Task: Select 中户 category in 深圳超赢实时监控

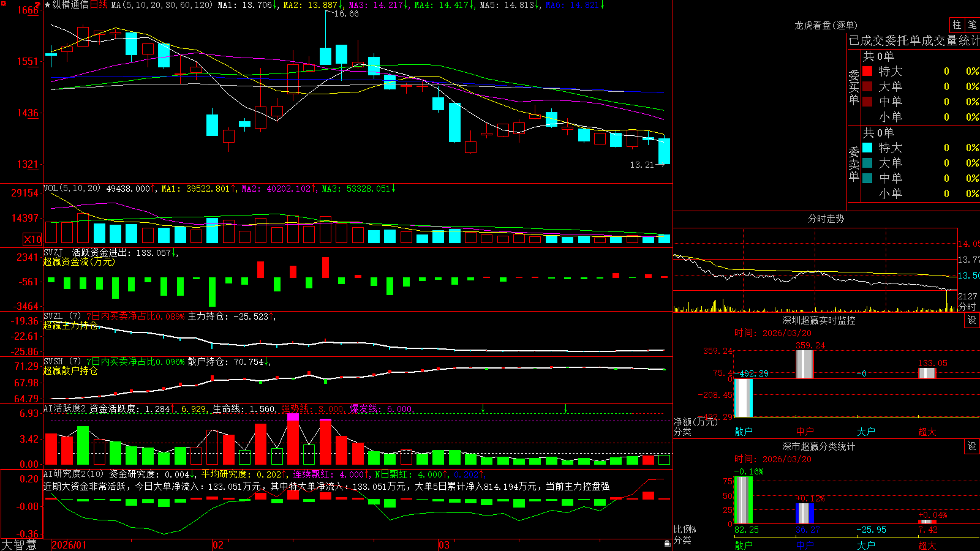Action: pos(805,432)
